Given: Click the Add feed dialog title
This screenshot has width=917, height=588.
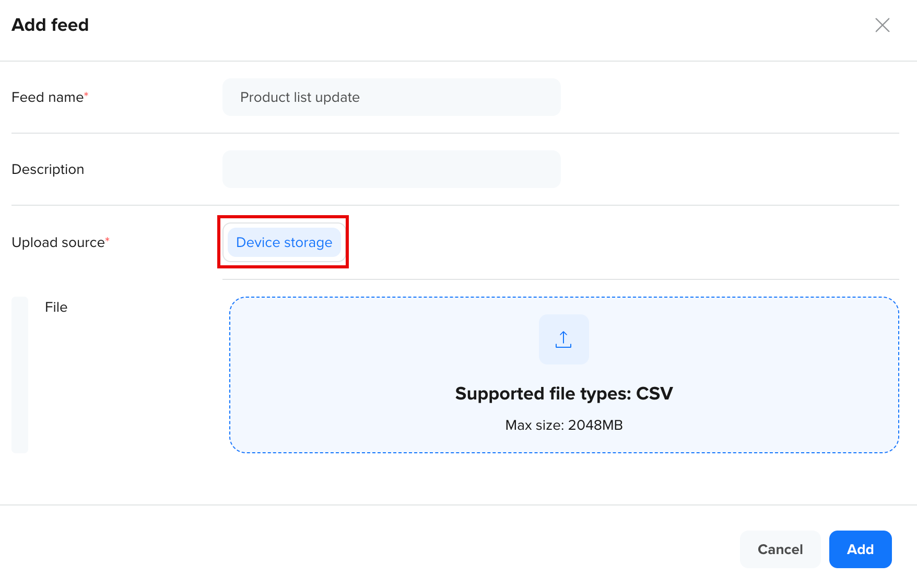Looking at the screenshot, I should tap(50, 25).
